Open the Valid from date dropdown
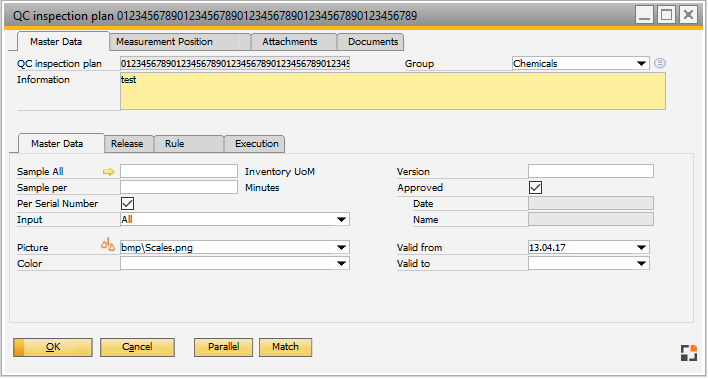This screenshot has width=708, height=379. point(641,248)
